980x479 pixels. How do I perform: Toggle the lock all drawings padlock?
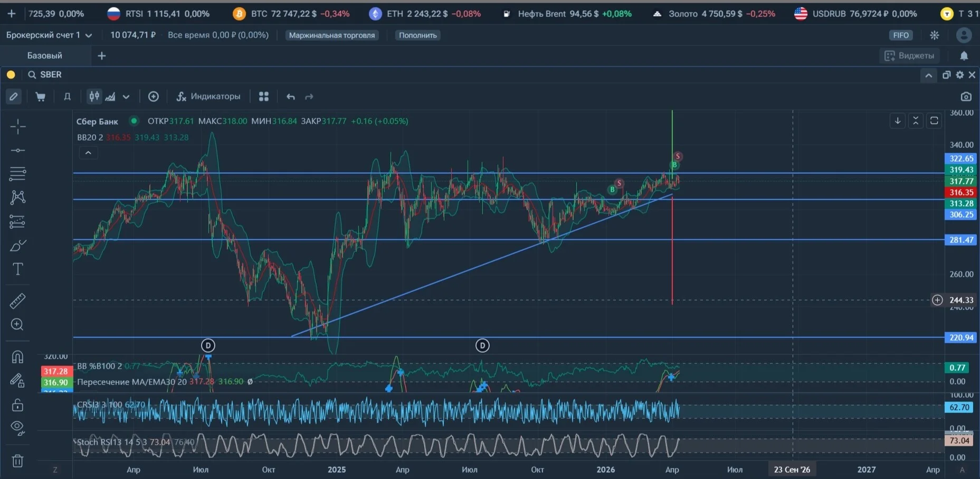pos(17,405)
